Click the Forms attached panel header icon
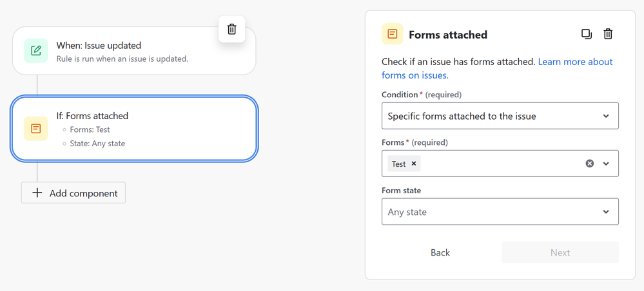Screen dimensions: 644x291 pos(393,34)
